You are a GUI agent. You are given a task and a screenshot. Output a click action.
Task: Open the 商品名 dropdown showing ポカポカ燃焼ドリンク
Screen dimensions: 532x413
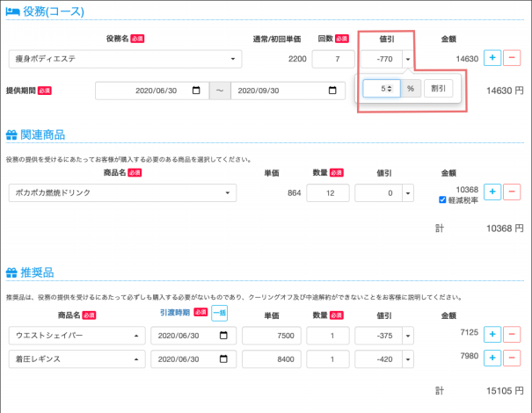(122, 193)
